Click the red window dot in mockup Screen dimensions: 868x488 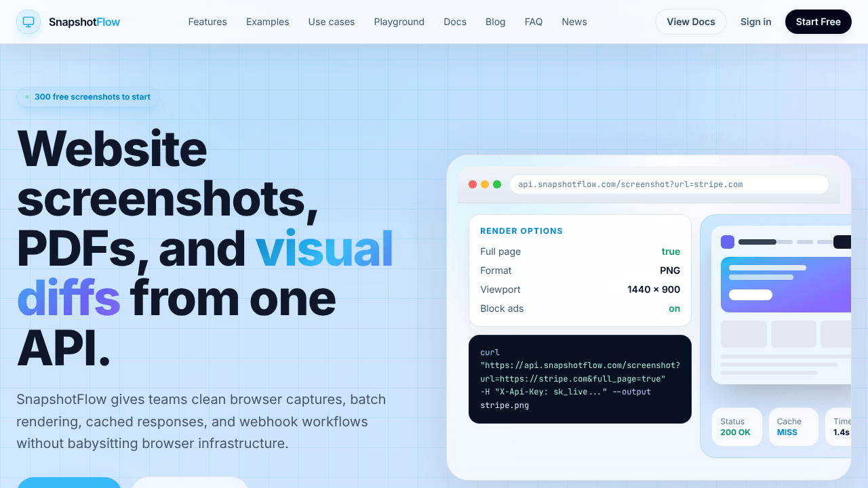(473, 184)
